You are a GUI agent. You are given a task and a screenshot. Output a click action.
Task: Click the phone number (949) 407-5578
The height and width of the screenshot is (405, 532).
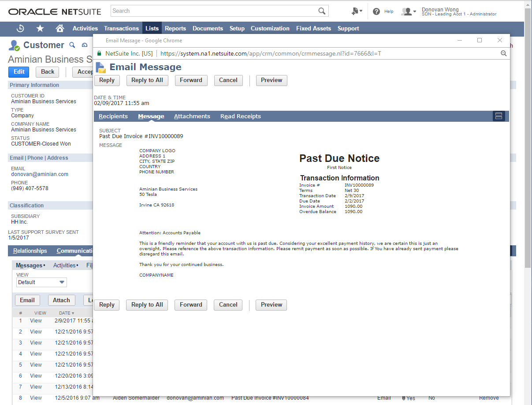30,188
